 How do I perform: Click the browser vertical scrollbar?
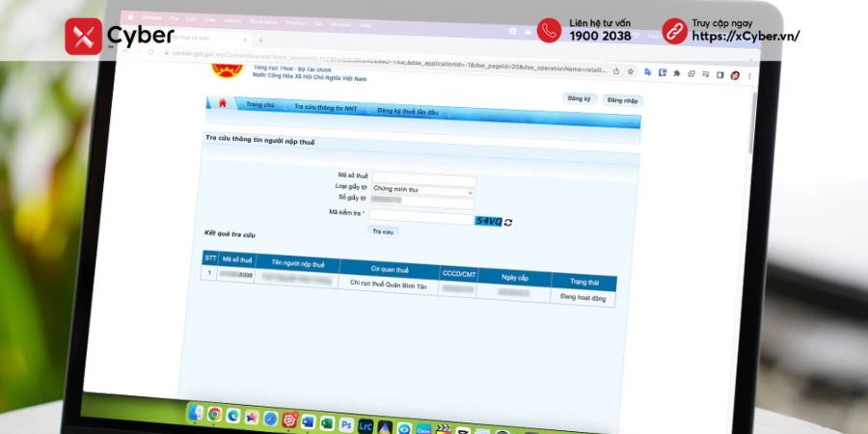[x=751, y=122]
